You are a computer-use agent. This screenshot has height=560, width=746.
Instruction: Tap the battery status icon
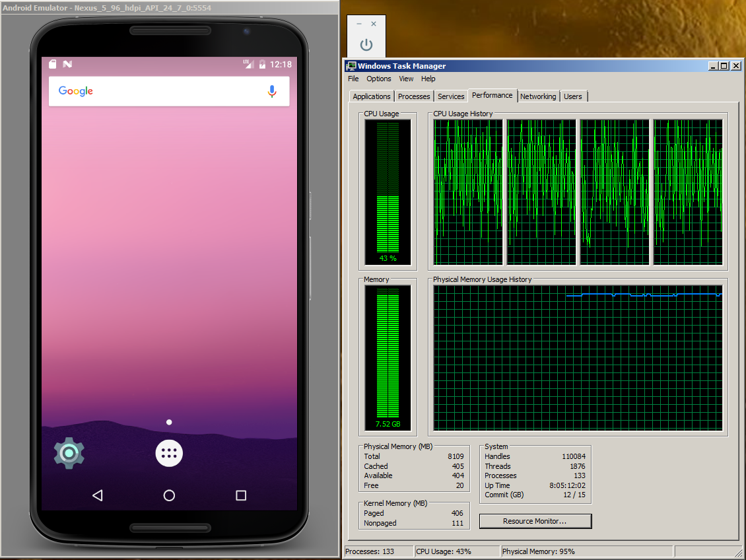[262, 64]
